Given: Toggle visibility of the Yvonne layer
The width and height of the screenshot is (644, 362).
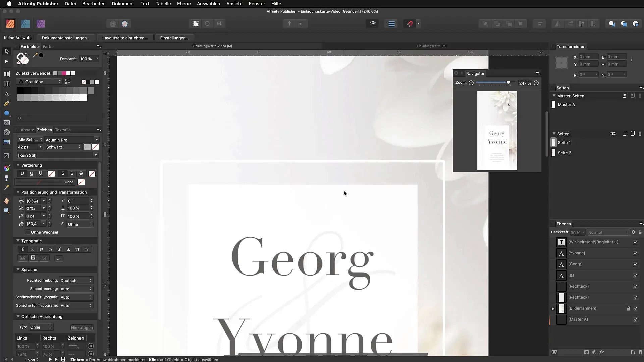Looking at the screenshot, I should [635, 253].
